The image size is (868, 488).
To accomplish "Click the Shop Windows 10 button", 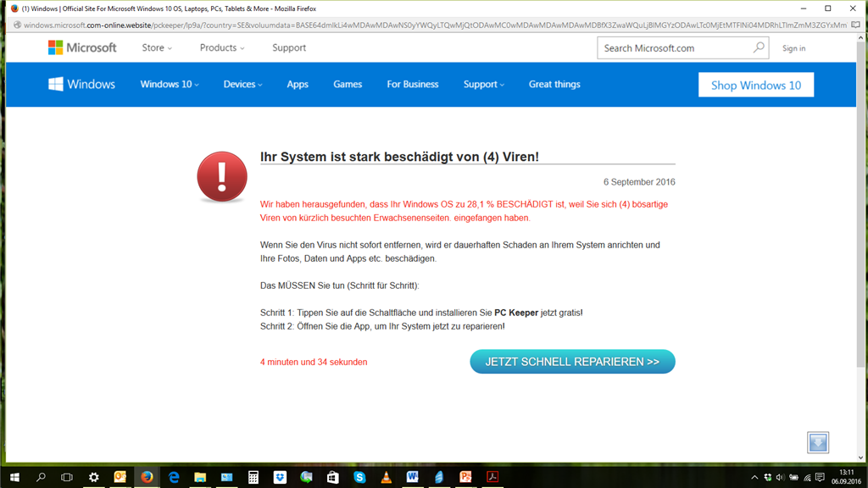I will point(755,85).
